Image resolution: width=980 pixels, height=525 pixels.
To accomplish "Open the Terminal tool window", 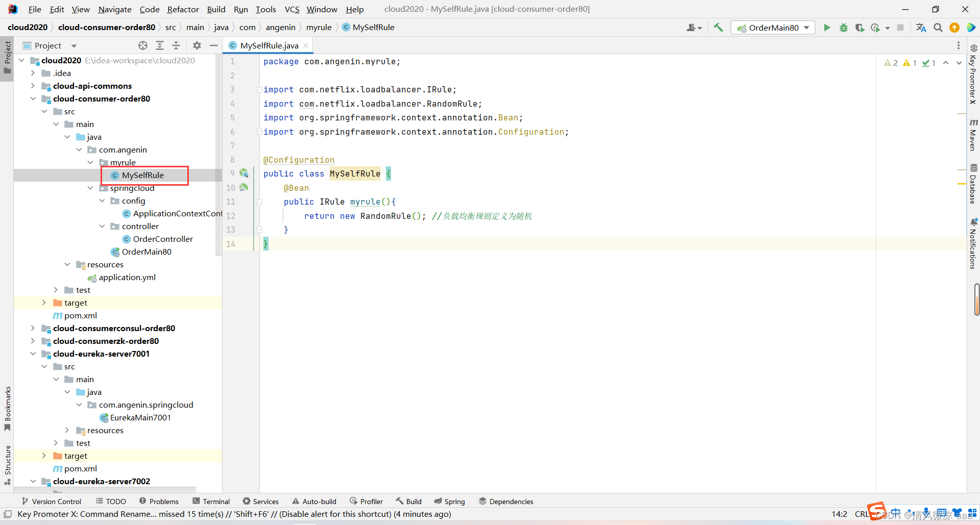I will 211,502.
